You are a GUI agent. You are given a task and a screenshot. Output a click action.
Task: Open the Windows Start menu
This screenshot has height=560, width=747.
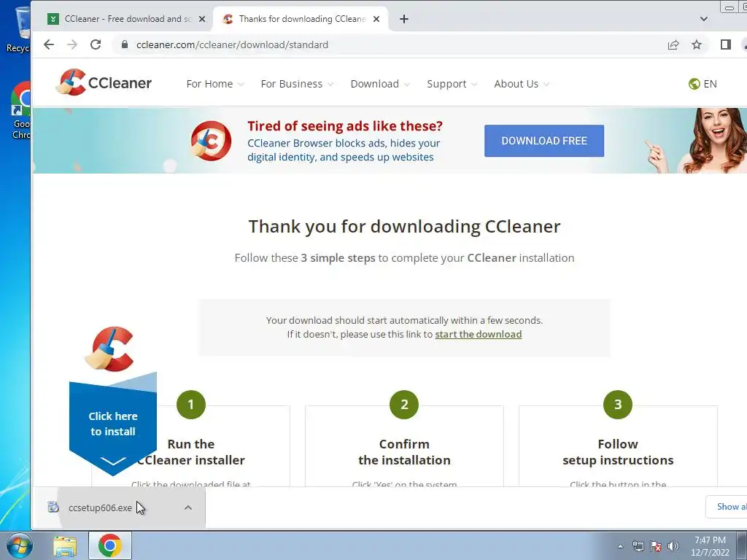point(20,545)
